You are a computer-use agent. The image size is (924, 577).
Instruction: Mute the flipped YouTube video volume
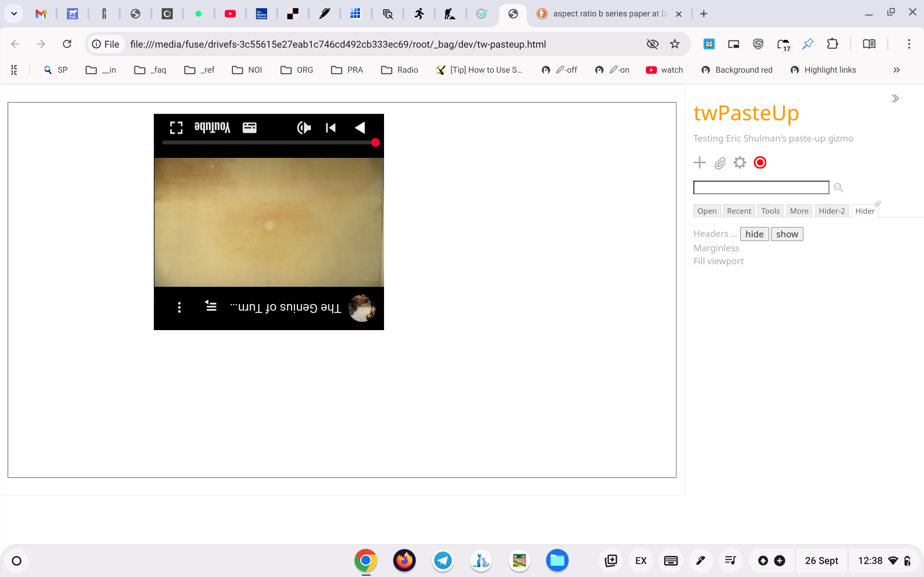tap(304, 128)
